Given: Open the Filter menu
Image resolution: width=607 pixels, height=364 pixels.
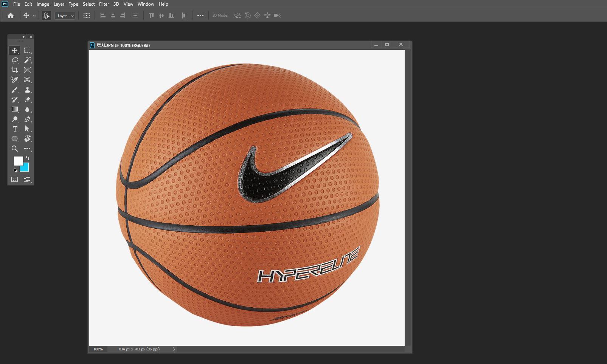Looking at the screenshot, I should click(x=104, y=4).
